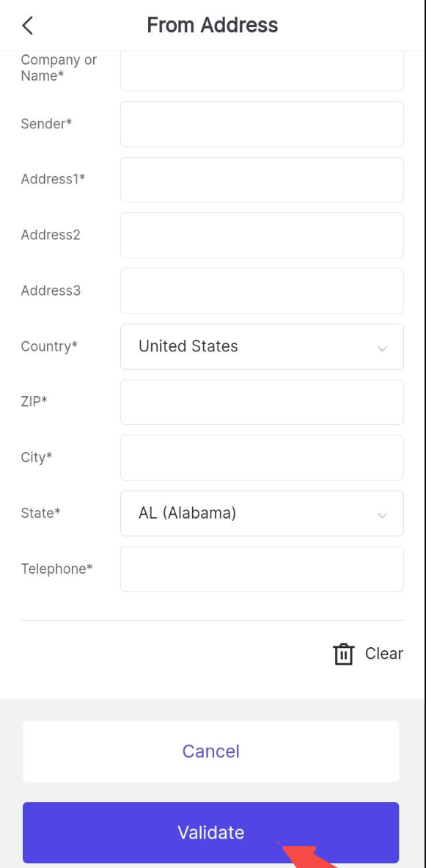Click into the Sender text field

(262, 124)
